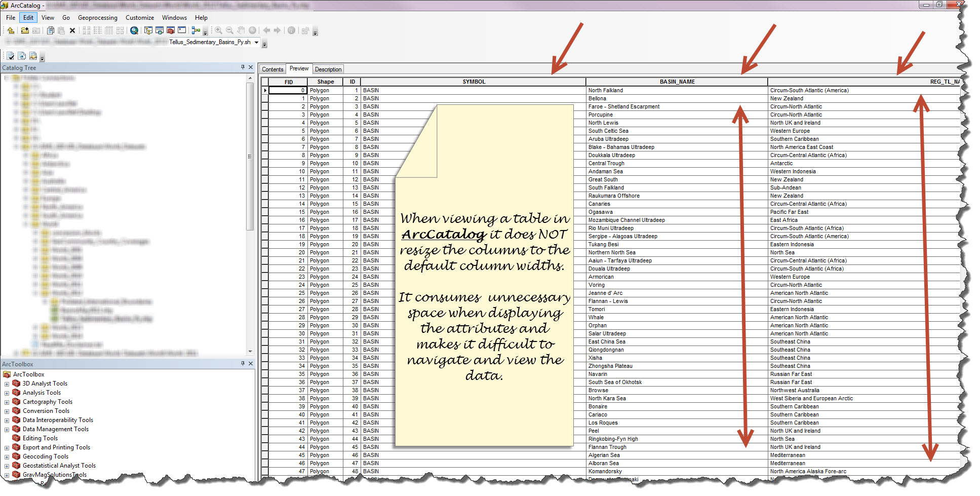Switch to the Contents tab
Screen dimensions: 980x496
pos(272,69)
